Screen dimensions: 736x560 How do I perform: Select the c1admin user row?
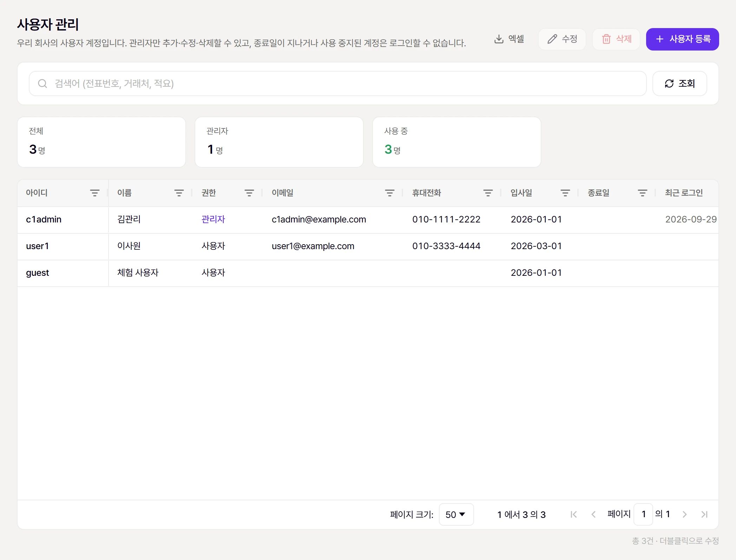pyautogui.click(x=368, y=220)
